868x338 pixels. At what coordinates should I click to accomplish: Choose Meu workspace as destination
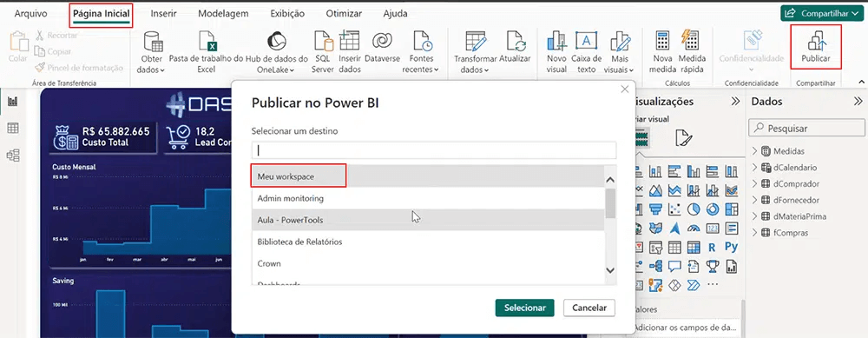427,176
